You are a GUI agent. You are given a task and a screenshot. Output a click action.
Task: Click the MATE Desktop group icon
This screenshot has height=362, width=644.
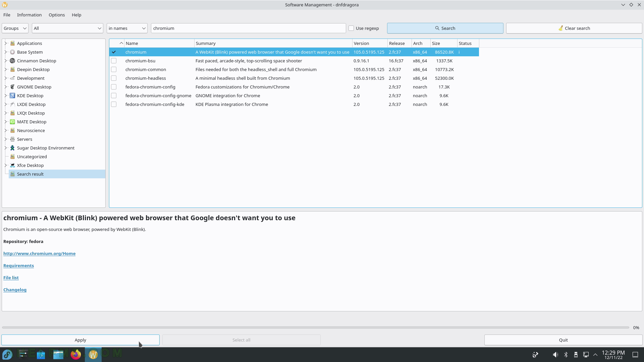click(x=12, y=122)
